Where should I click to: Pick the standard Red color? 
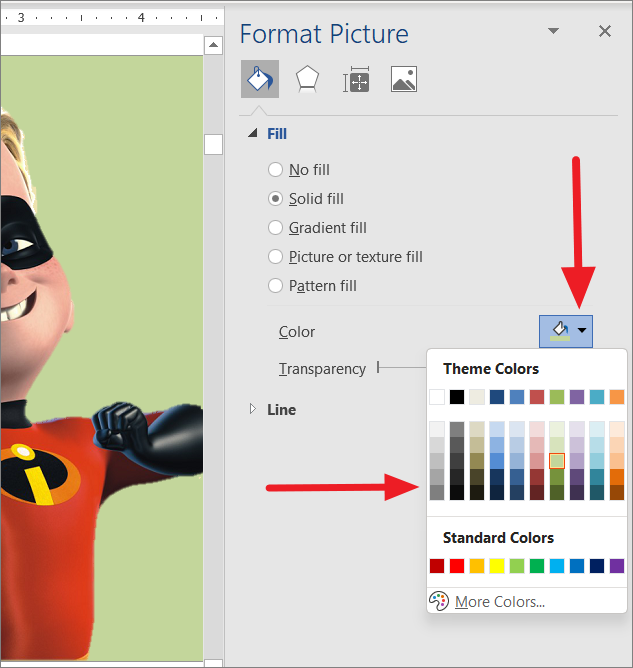[457, 566]
